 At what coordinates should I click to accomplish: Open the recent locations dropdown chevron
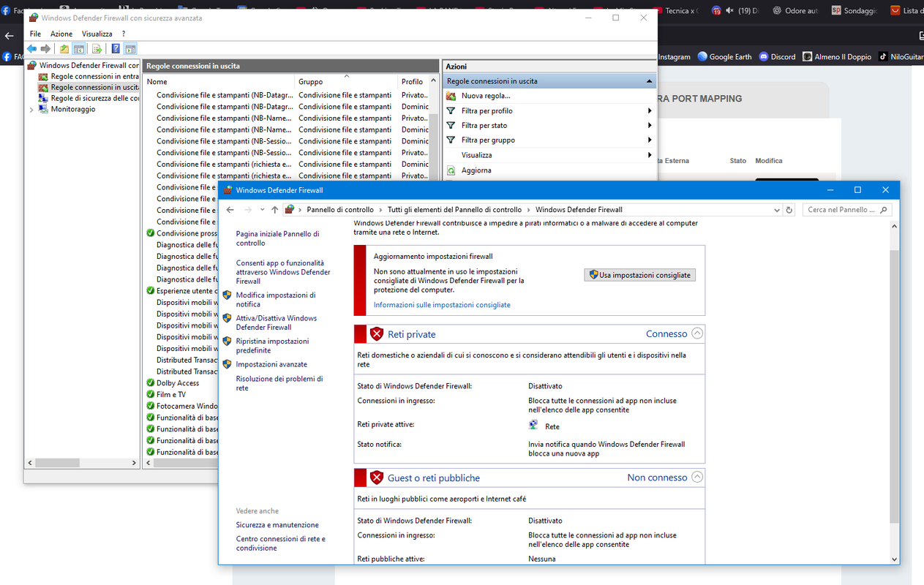(262, 210)
